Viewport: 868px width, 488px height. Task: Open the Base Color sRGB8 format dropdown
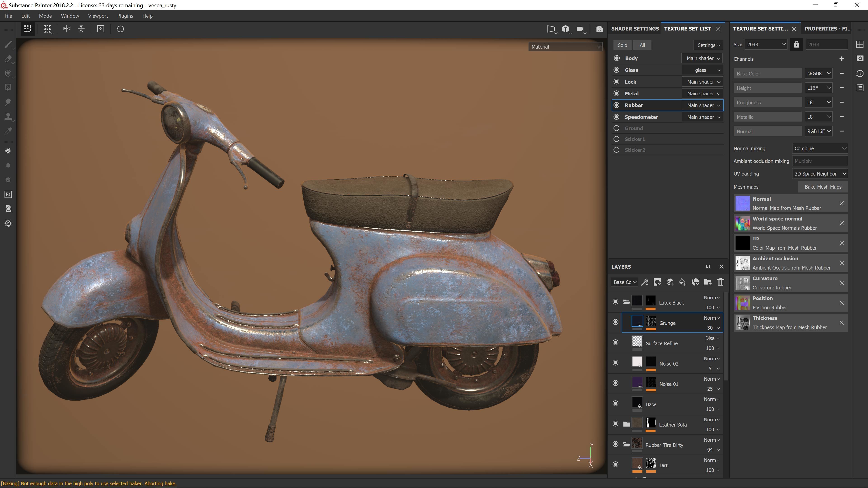[x=819, y=73]
